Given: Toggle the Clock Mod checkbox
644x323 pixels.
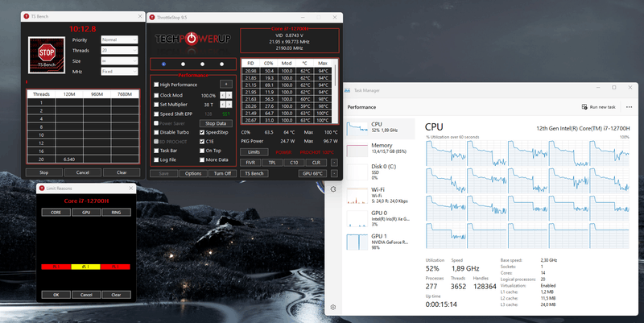Looking at the screenshot, I should pyautogui.click(x=156, y=95).
